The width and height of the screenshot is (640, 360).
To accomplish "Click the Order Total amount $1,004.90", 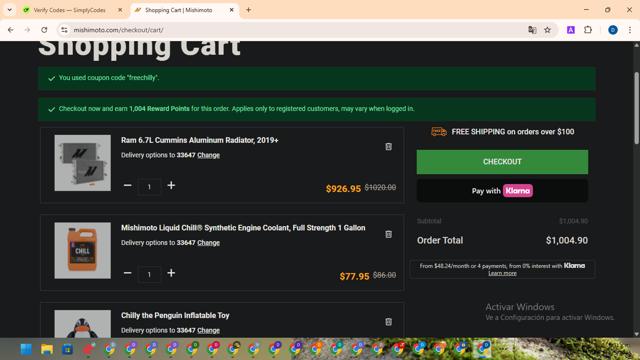I will 567,240.
